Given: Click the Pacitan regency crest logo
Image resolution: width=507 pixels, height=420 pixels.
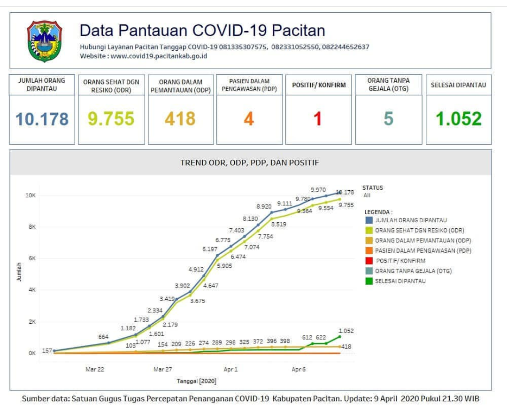Looking at the screenshot, I should click(45, 41).
